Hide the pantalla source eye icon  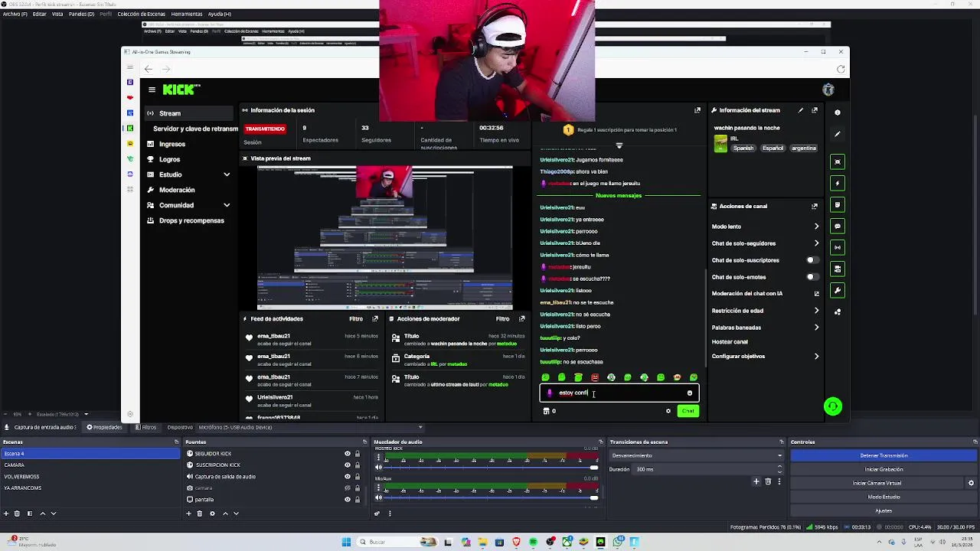point(348,499)
